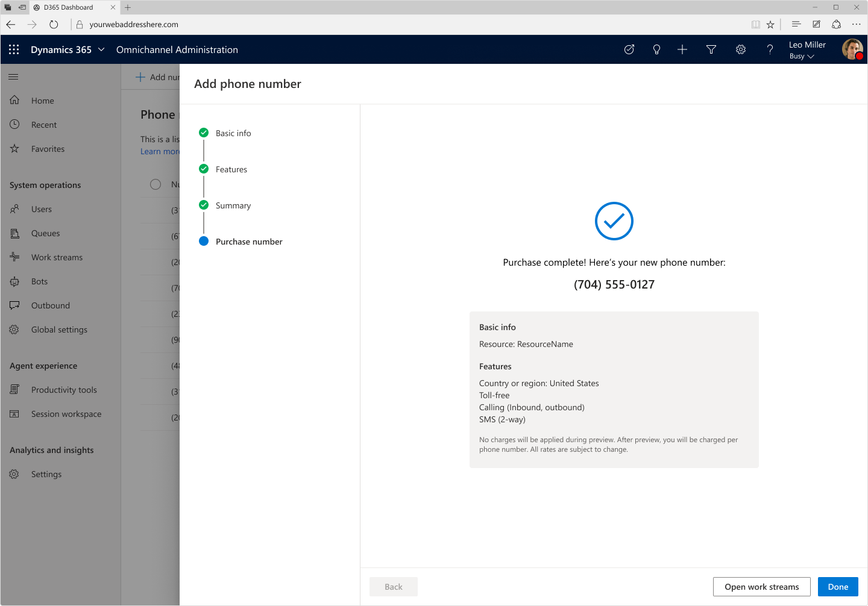Open Leo Miller's profile avatar
868x606 pixels.
coord(852,49)
